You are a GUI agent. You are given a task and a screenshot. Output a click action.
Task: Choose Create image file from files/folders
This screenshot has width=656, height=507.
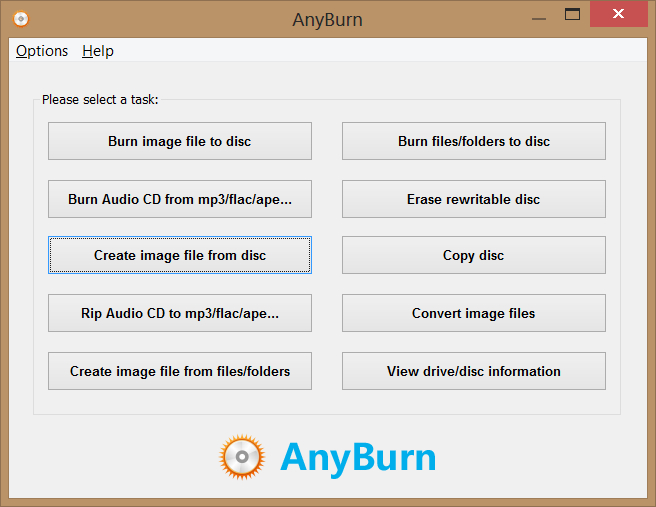(x=180, y=371)
